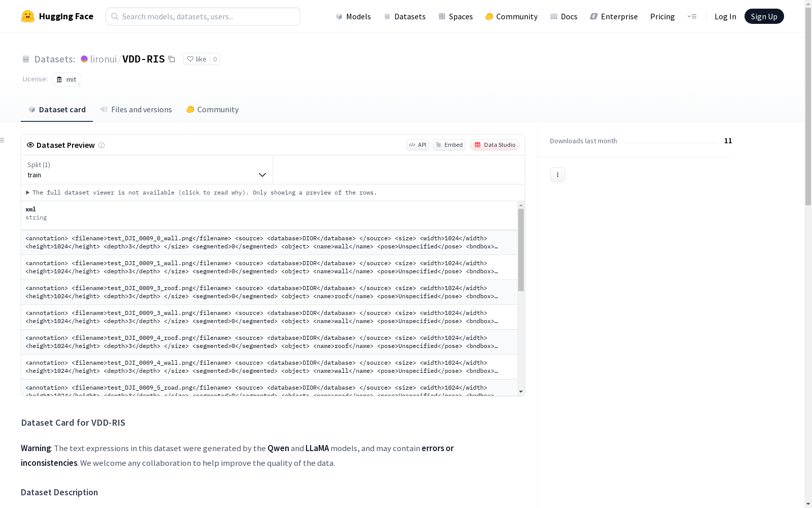Expand the full dataset viewer unavailable notice
Image resolution: width=812 pixels, height=508 pixels.
201,193
